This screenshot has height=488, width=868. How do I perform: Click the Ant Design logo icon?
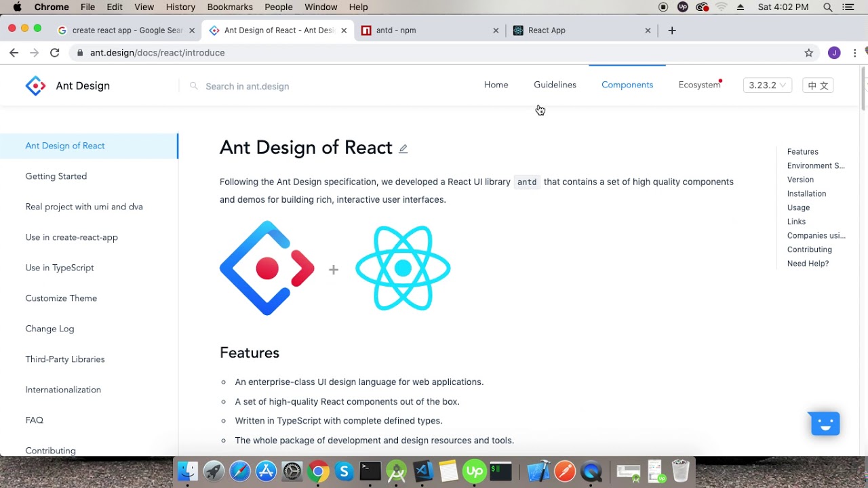pyautogui.click(x=35, y=86)
